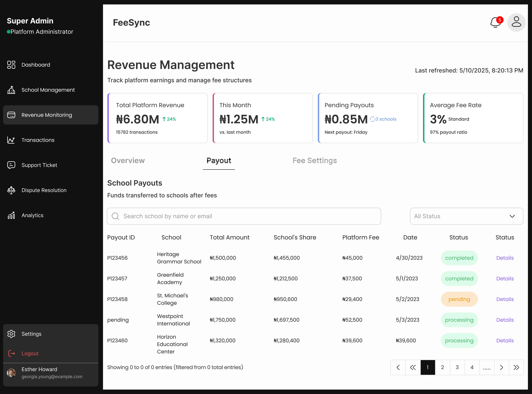532x394 pixels.
Task: Click the All Status dropdown chevron
Action: pos(512,216)
